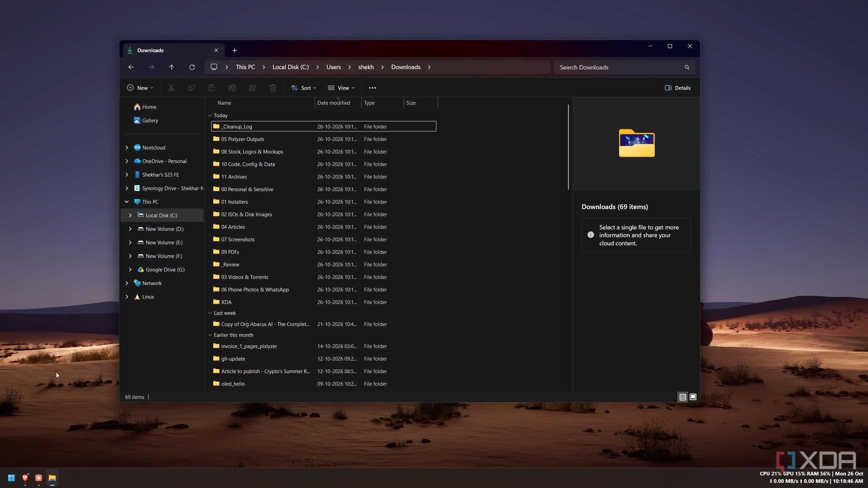The height and width of the screenshot is (488, 868).
Task: Open the New dropdown menu
Action: click(140, 88)
